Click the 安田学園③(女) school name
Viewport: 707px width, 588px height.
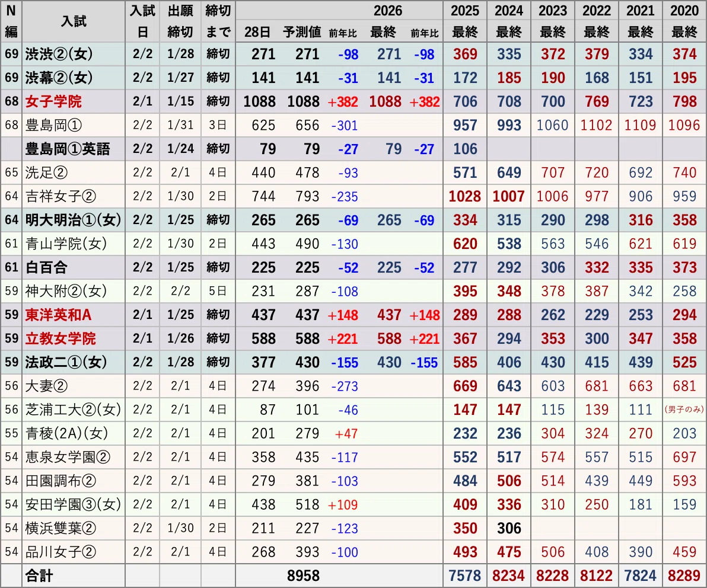[73, 504]
